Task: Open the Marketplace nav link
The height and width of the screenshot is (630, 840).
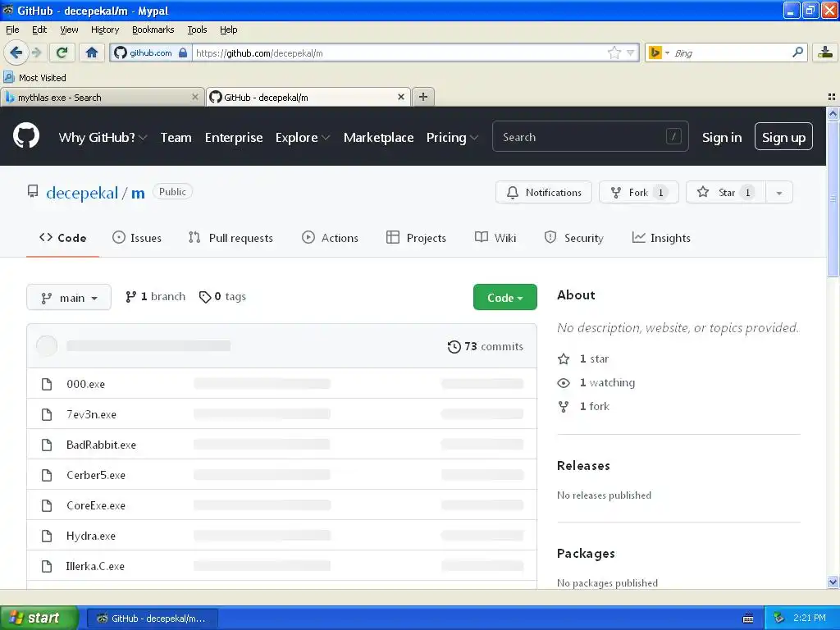Action: point(378,138)
